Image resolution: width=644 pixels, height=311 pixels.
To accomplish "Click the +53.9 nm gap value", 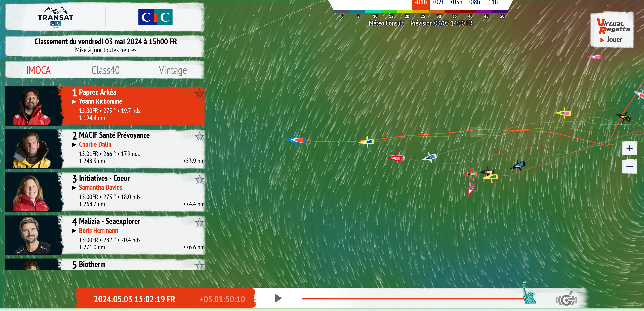I will coord(193,161).
